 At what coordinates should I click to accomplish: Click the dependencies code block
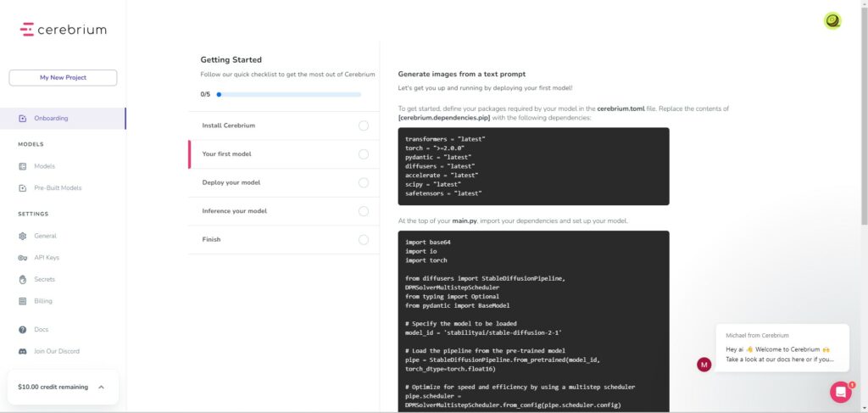tap(534, 166)
